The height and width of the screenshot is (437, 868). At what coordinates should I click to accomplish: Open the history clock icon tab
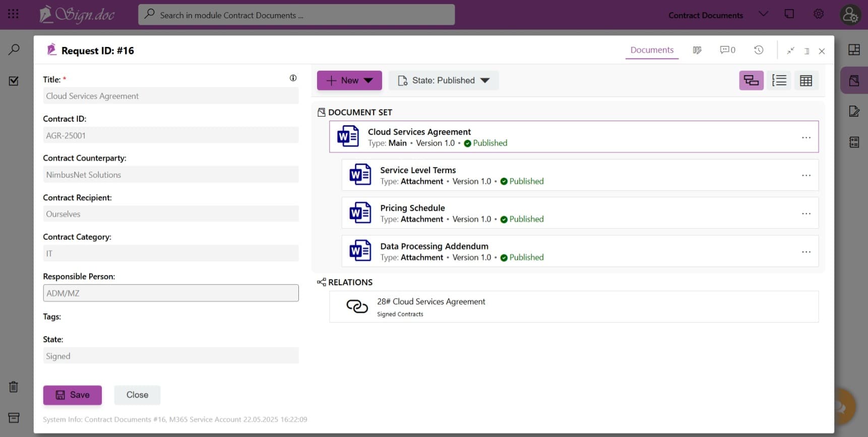pyautogui.click(x=759, y=50)
